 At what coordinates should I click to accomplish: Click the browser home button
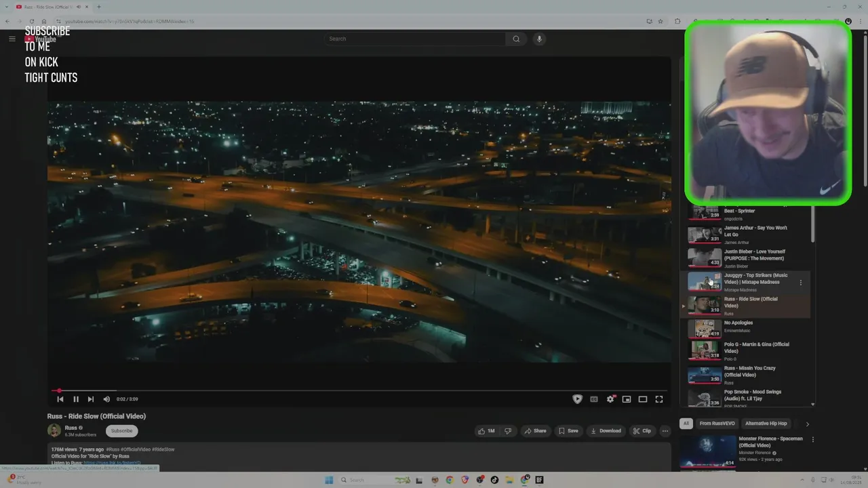point(44,21)
